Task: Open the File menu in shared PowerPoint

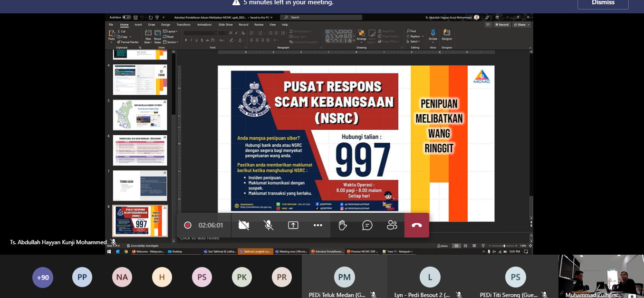Action: point(111,25)
